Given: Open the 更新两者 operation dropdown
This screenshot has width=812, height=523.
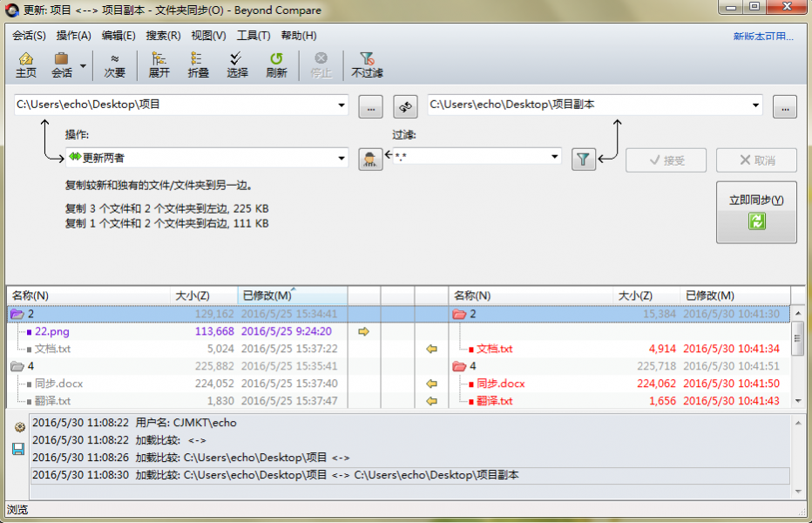Looking at the screenshot, I should point(341,160).
